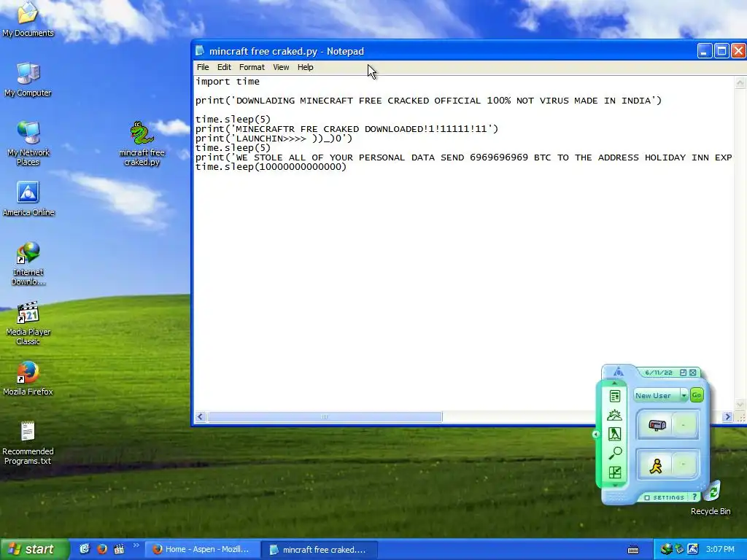Launch Firefox from the Quick Launch bar
The height and width of the screenshot is (560, 747).
click(102, 549)
